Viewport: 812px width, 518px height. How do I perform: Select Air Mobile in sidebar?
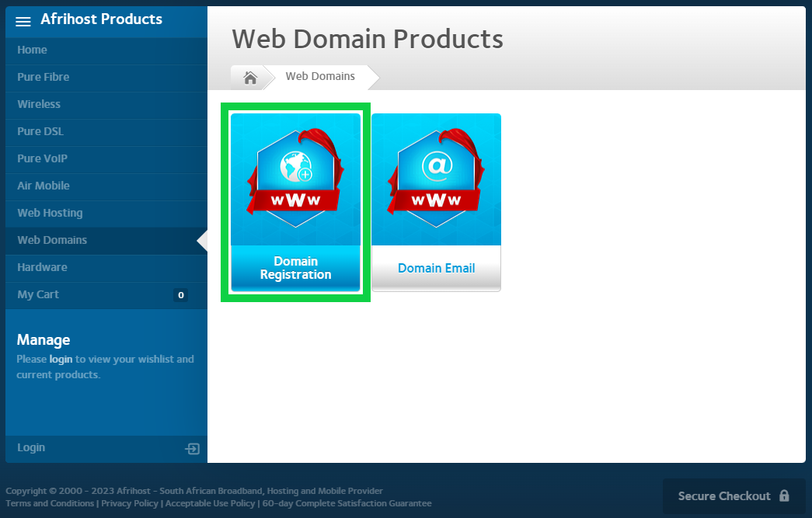[x=44, y=186]
